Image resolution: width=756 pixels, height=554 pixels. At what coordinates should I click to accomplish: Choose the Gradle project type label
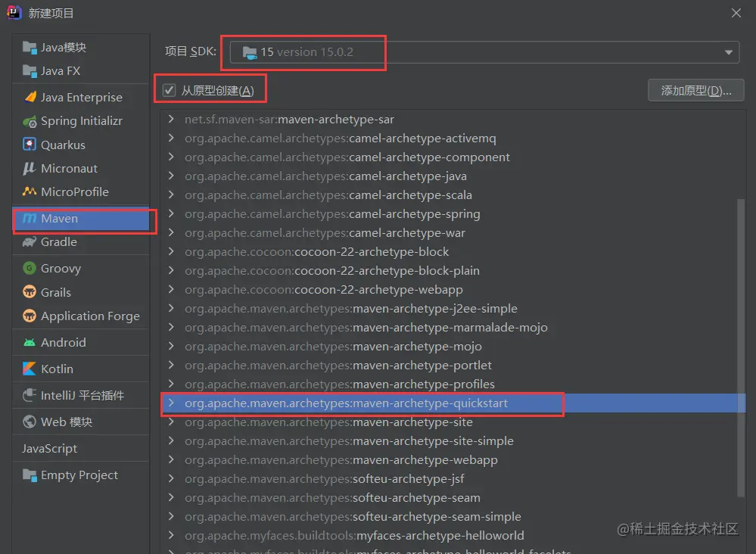tap(59, 242)
